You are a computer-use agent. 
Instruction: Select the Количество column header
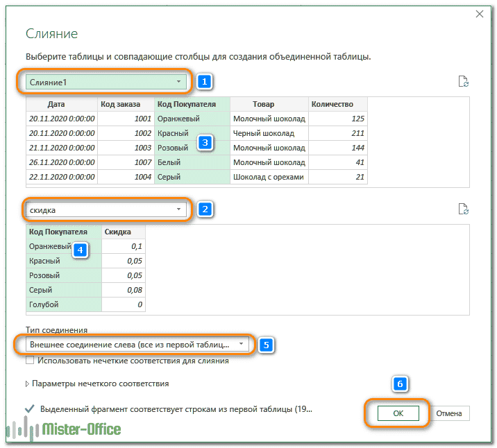[337, 104]
